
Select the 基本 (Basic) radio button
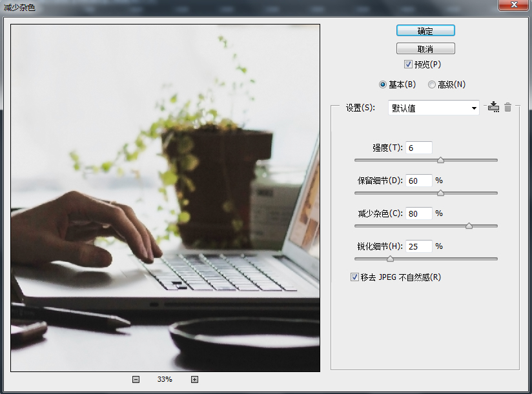[x=384, y=84]
